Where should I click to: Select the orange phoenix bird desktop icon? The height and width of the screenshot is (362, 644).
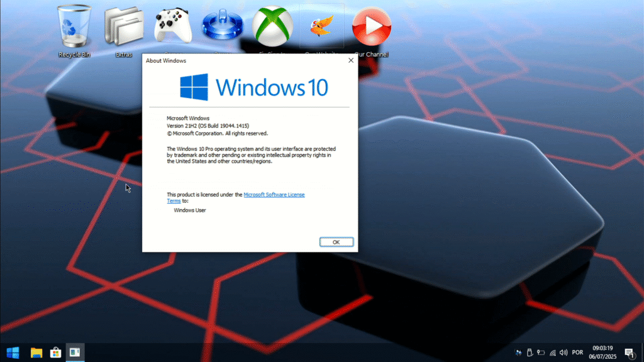[321, 26]
